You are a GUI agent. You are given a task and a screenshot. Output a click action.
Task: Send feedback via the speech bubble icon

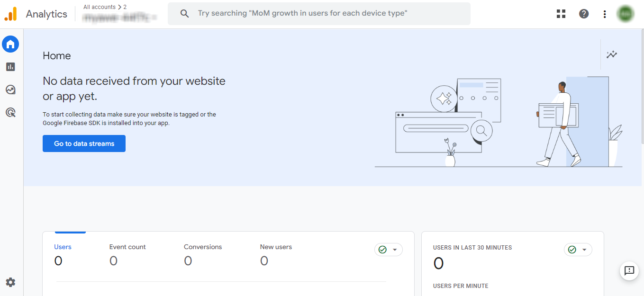[629, 271]
